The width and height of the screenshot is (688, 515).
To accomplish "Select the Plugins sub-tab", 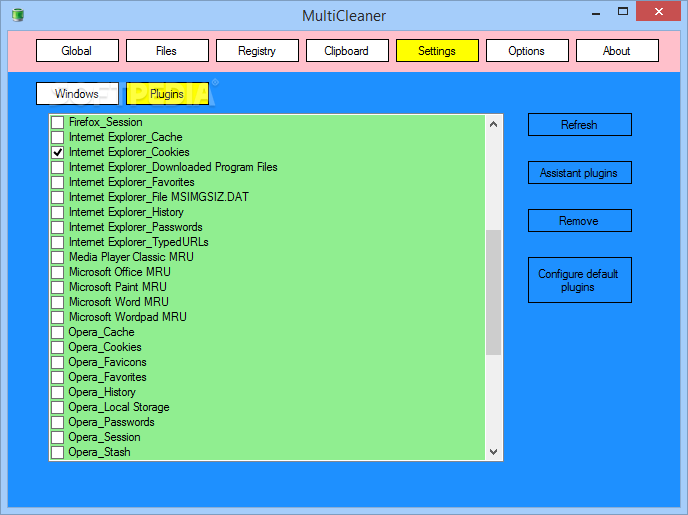I will (167, 93).
